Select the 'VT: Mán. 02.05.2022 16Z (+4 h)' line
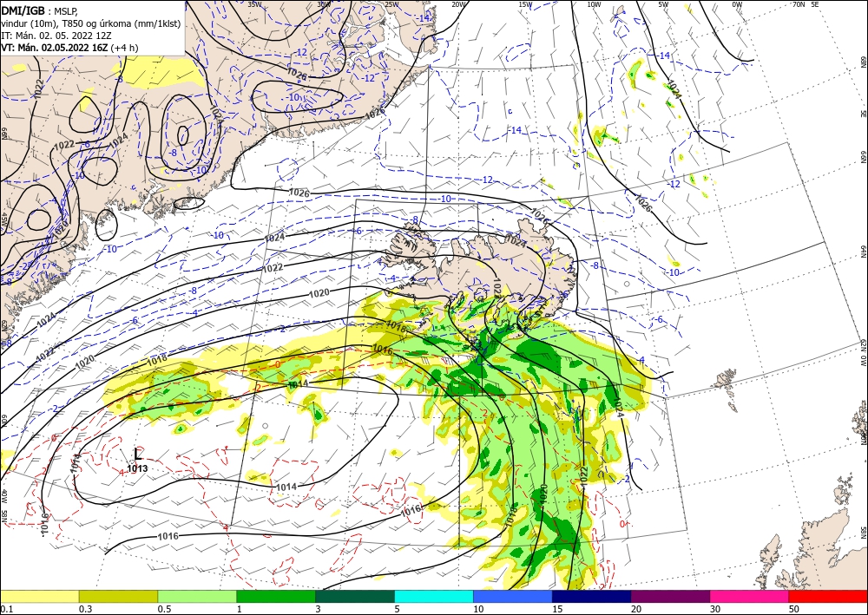The width and height of the screenshot is (868, 615). (x=69, y=48)
